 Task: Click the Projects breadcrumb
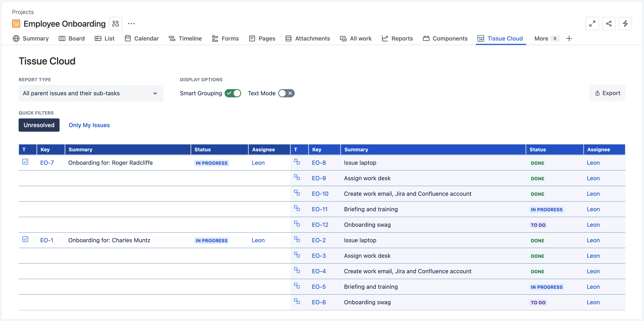(x=23, y=12)
